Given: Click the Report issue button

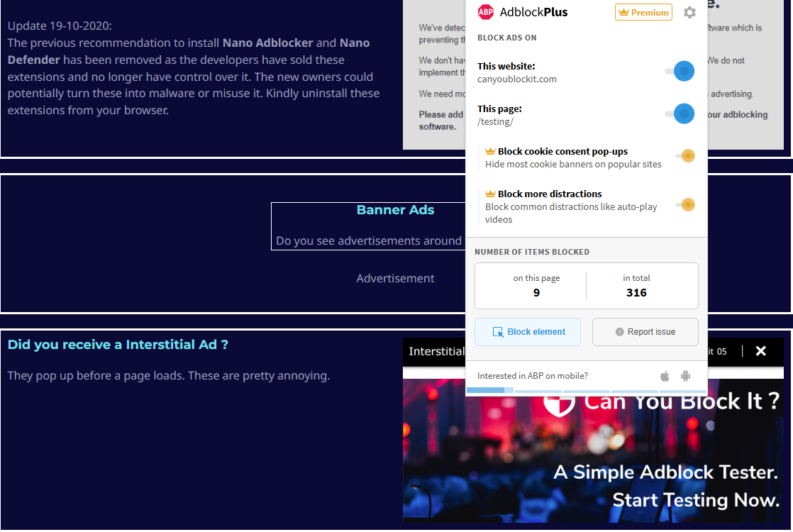Looking at the screenshot, I should click(x=645, y=332).
